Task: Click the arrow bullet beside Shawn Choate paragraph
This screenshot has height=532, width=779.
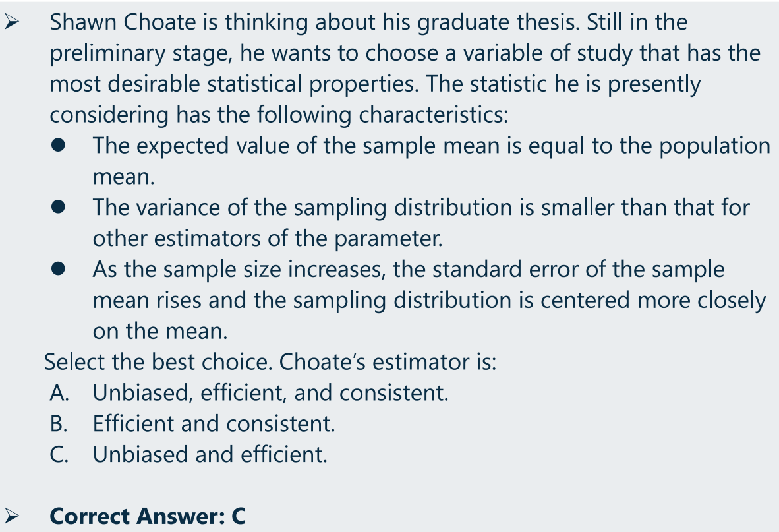Action: (11, 22)
